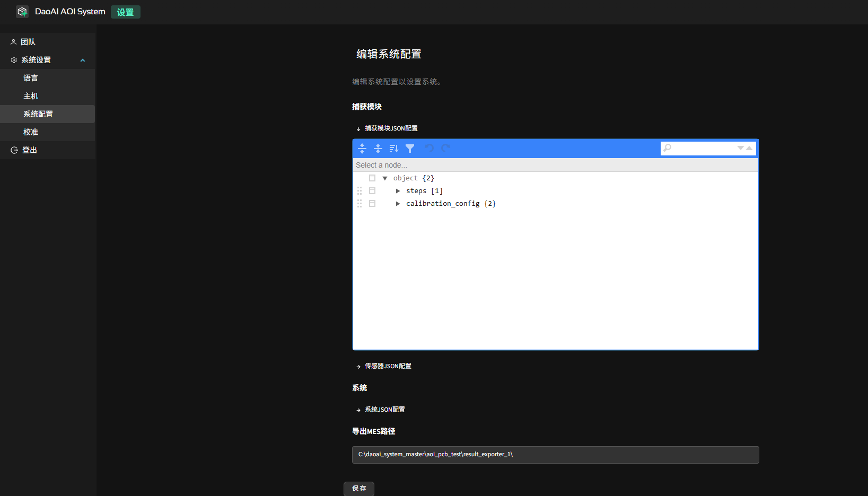The image size is (868, 496).
Task: Collapse all fields in JSON editor
Action: pos(378,149)
